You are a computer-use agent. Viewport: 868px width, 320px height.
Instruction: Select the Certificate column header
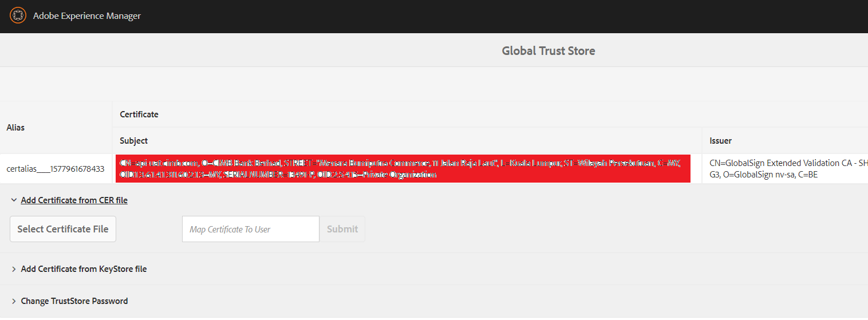point(139,114)
